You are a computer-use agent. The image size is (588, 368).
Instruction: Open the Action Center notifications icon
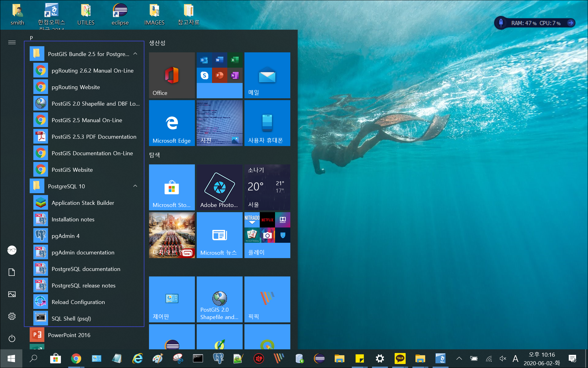tap(572, 359)
